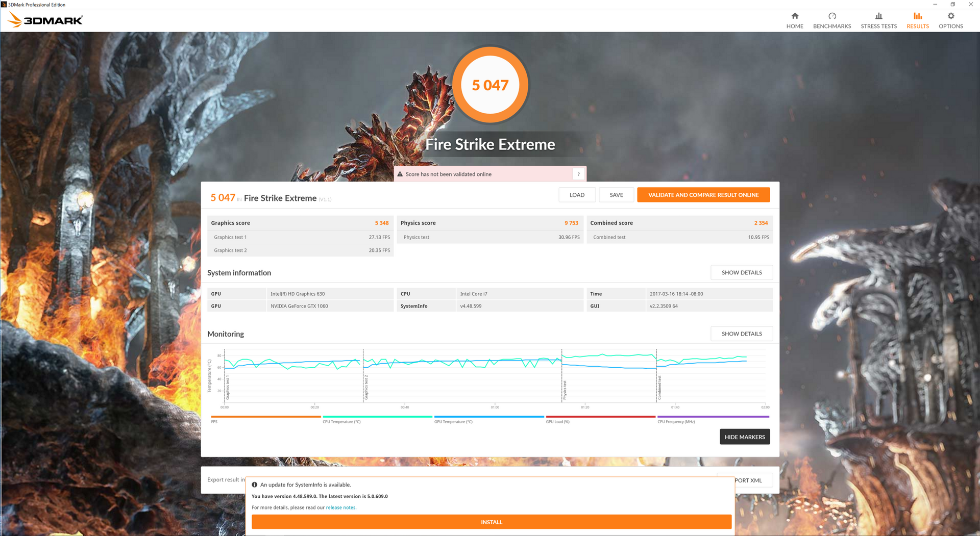Screen dimensions: 980x536
Task: Click the SystemInfo version v4.48.599
Action: (471, 306)
